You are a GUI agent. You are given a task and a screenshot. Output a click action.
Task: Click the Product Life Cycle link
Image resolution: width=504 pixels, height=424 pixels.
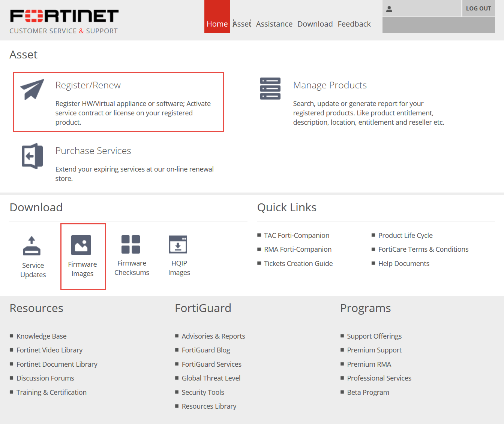click(405, 235)
